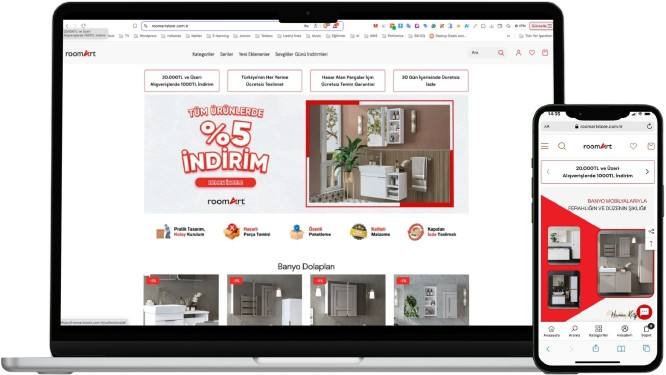Click the browser back arrow on the laptop
The height and width of the screenshot is (375, 666).
click(x=67, y=26)
